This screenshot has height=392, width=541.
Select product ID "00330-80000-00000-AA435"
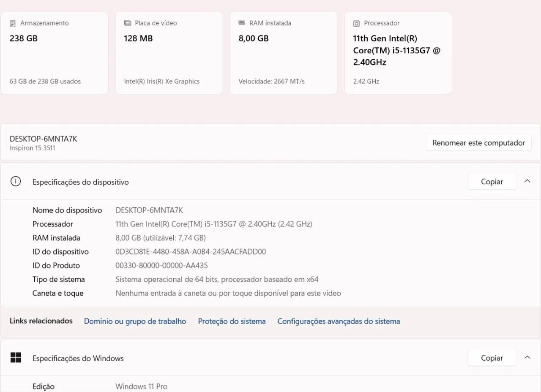[162, 266]
